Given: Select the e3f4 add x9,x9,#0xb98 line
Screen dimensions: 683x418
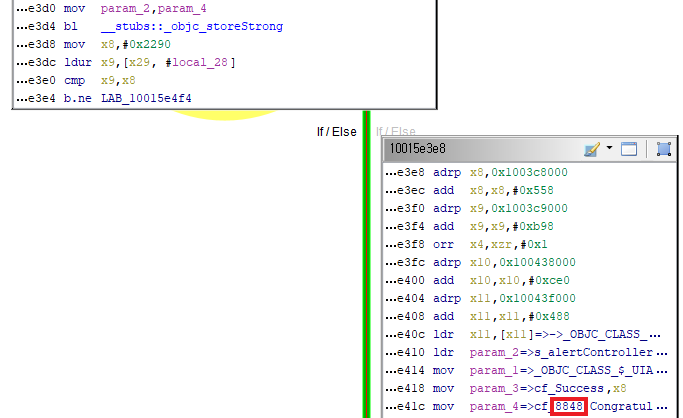Looking at the screenshot, I should 470,226.
